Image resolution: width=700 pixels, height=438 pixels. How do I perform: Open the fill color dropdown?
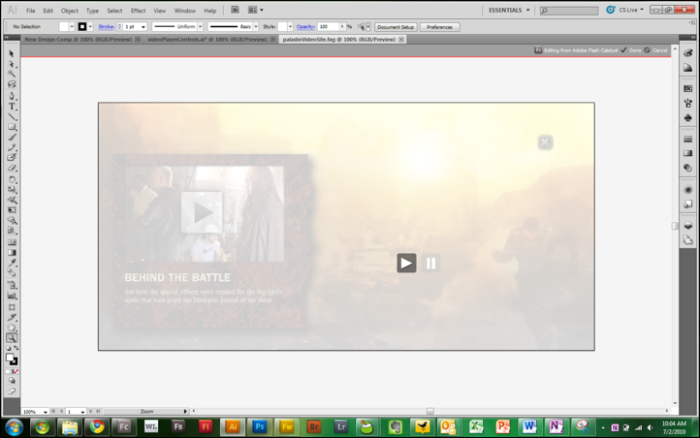pos(71,27)
